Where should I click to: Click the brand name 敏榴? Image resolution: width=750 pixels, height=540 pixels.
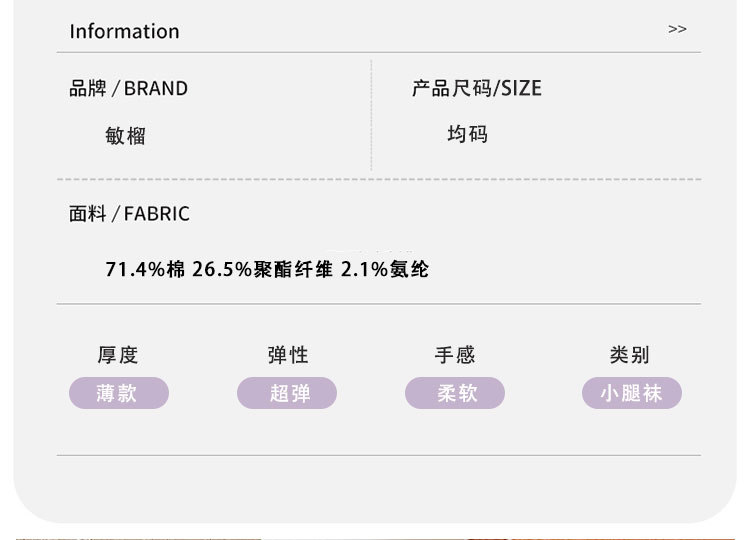[125, 135]
